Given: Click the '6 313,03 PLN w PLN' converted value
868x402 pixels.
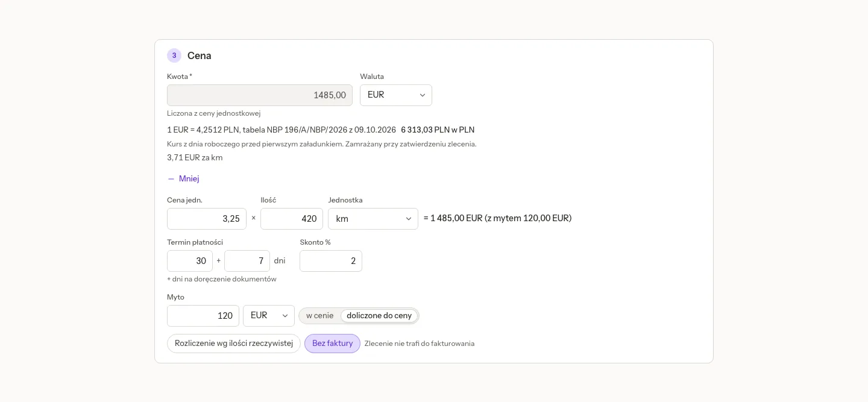Looking at the screenshot, I should (x=438, y=130).
